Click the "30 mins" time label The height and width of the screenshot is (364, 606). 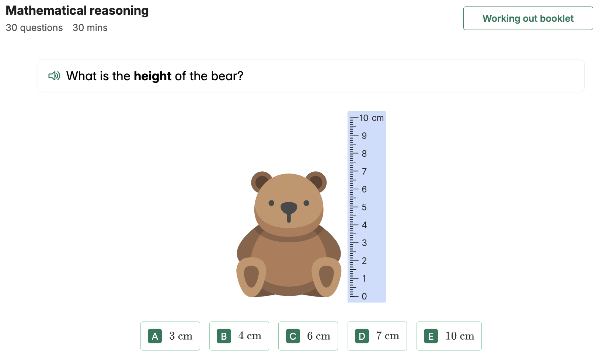pyautogui.click(x=90, y=28)
